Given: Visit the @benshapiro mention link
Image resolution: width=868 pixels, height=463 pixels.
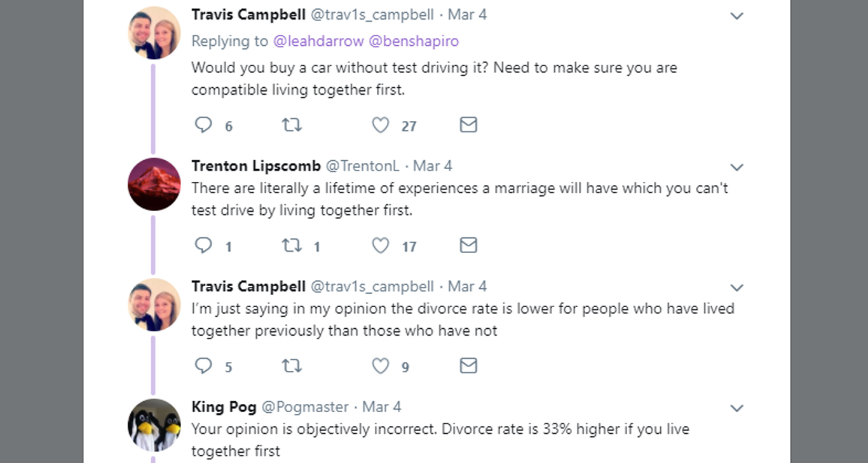Looking at the screenshot, I should click(414, 41).
